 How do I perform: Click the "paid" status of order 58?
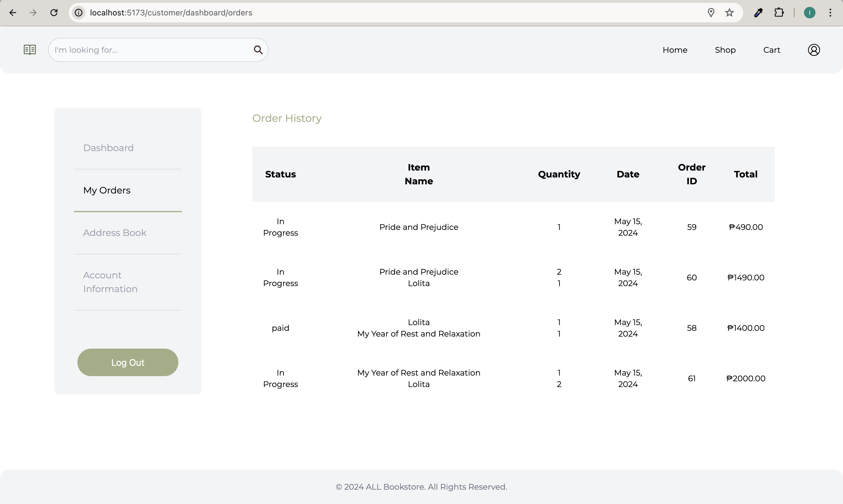[x=280, y=328]
